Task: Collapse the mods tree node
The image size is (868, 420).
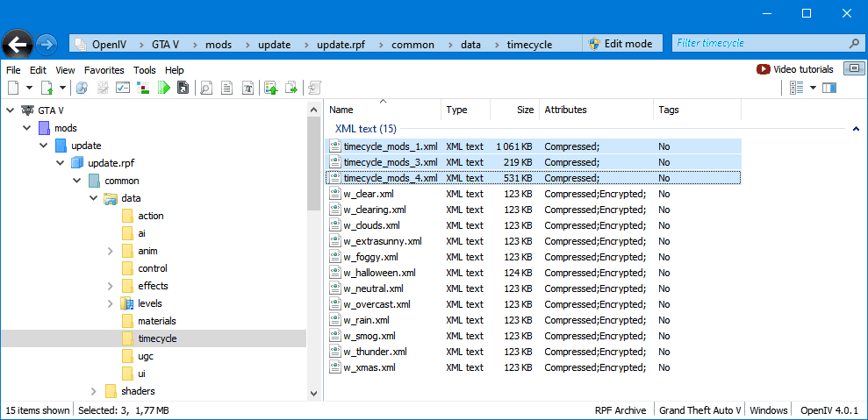Action: pos(26,128)
